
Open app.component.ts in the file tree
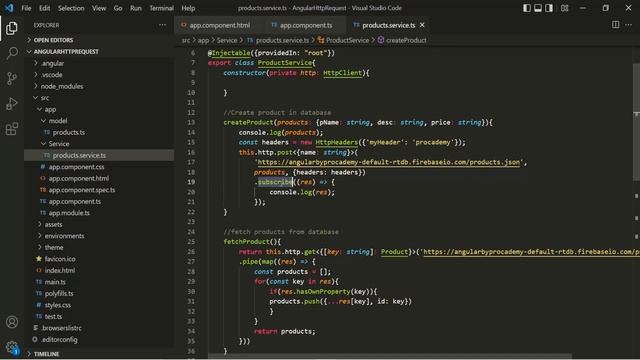(99, 201)
